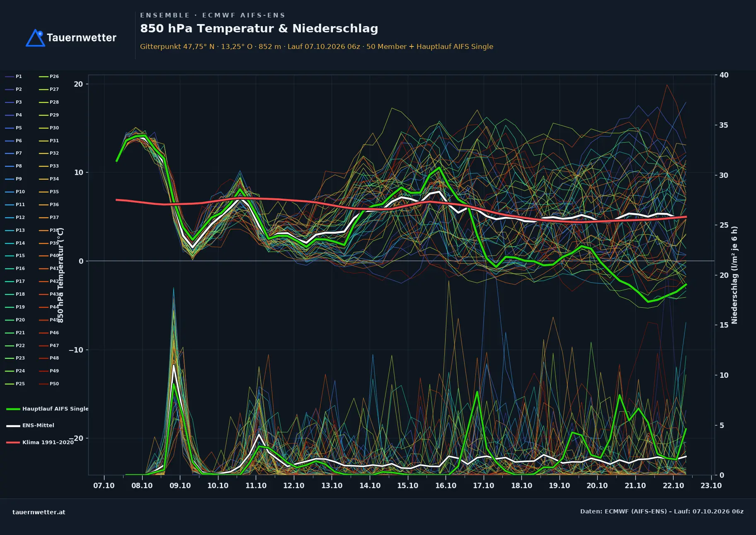Click x-axis date label 07.10
Image resolution: width=756 pixels, height=535 pixels.
(104, 486)
